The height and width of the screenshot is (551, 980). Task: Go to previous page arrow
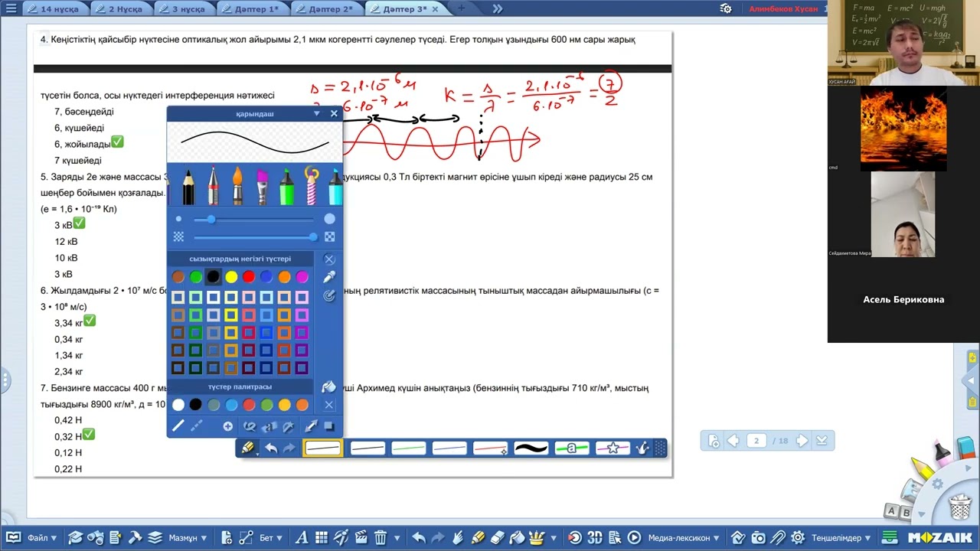click(733, 441)
